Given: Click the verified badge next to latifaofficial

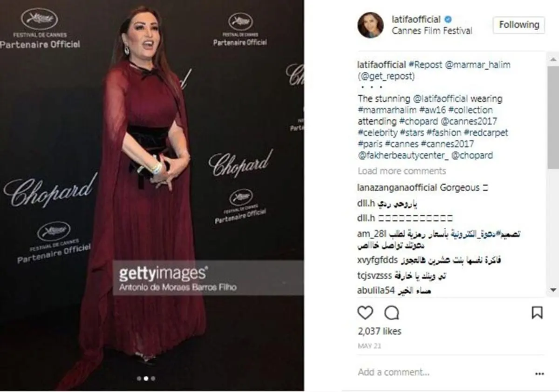Looking at the screenshot, I should [x=448, y=20].
